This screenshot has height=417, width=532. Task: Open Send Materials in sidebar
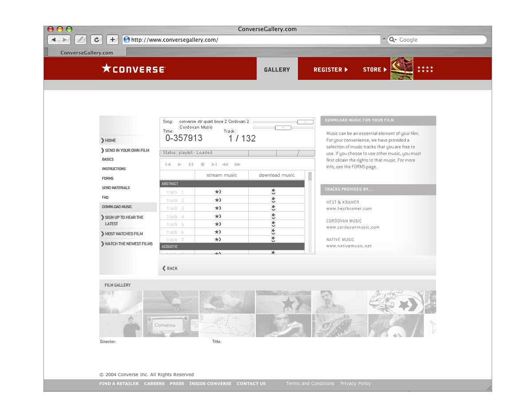click(116, 188)
